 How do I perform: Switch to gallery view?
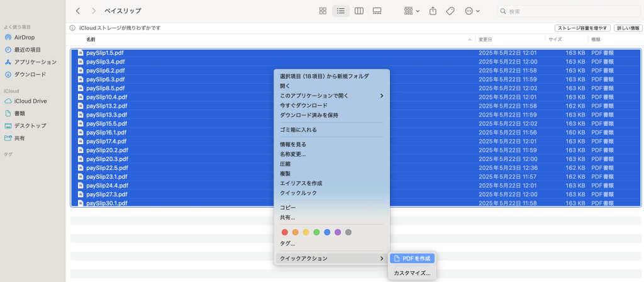pyautogui.click(x=377, y=11)
